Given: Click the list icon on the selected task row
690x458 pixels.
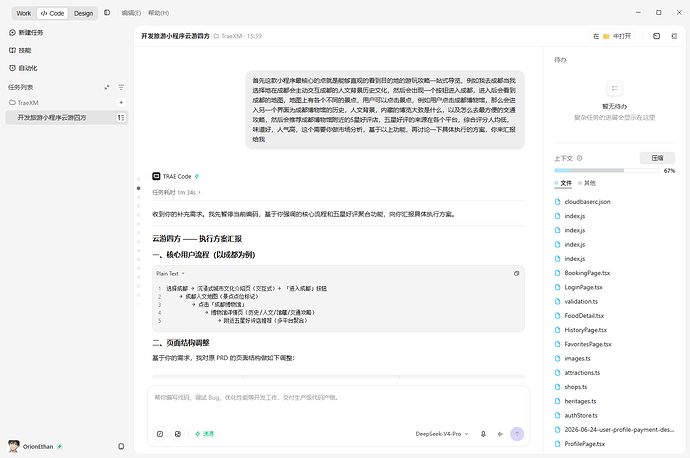Looking at the screenshot, I should coord(121,117).
